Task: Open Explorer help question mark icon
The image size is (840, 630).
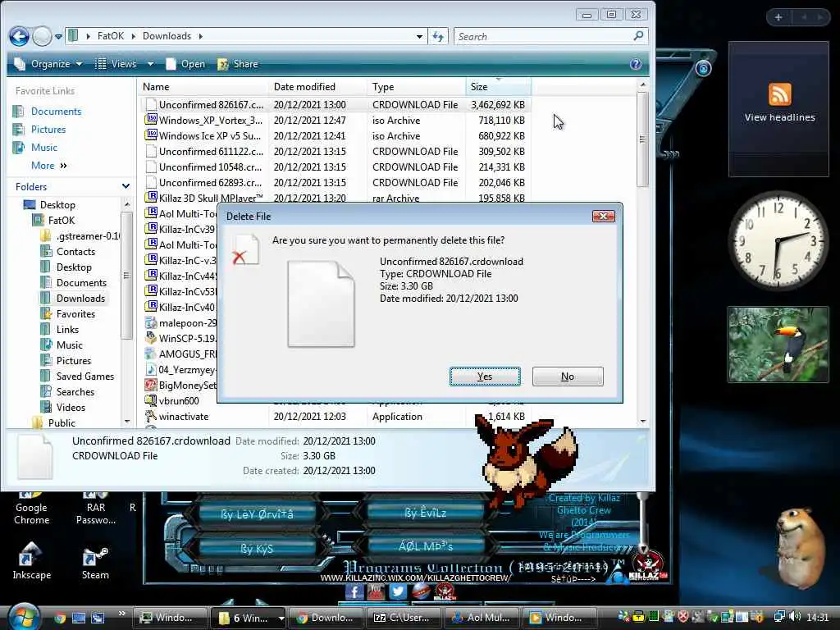Action: coord(636,64)
